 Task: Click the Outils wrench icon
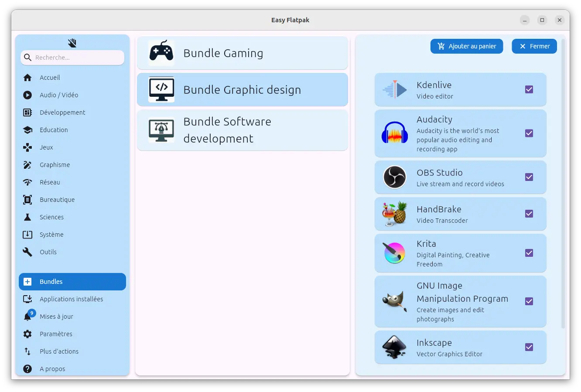[x=27, y=252]
